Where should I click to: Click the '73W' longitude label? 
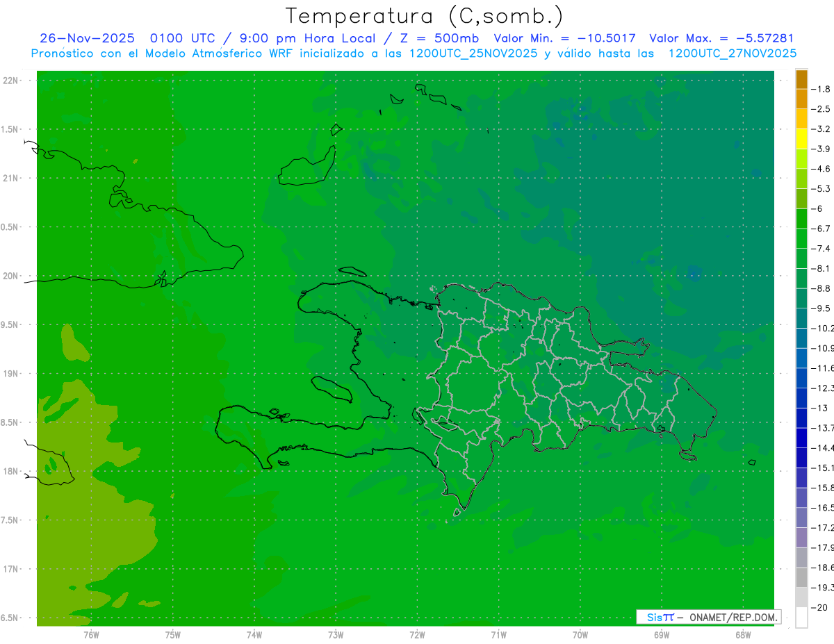coord(336,634)
